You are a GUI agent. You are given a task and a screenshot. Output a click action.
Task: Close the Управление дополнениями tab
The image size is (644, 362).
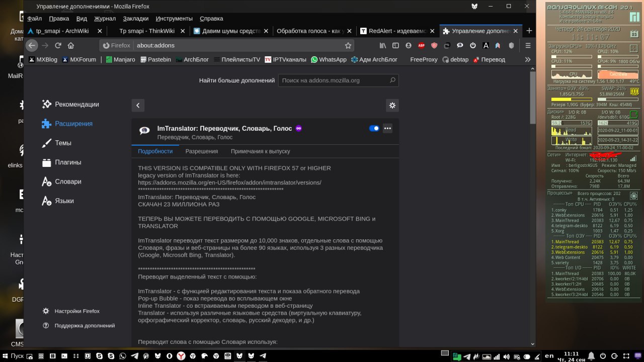tap(515, 31)
